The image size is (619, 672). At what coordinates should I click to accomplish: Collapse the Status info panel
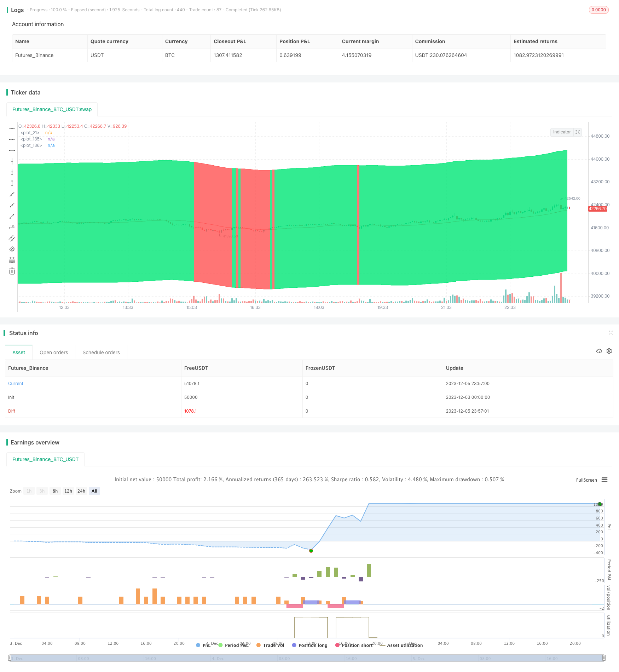pyautogui.click(x=611, y=333)
